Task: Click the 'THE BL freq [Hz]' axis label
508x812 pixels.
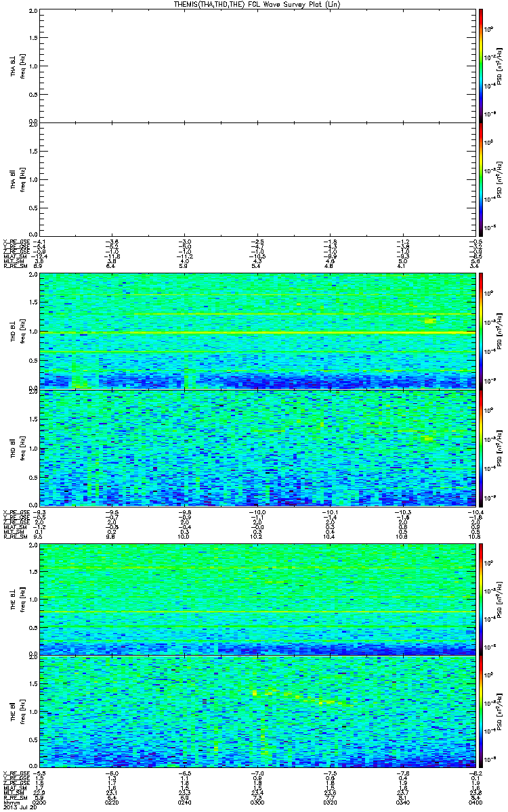Action: [x=18, y=598]
